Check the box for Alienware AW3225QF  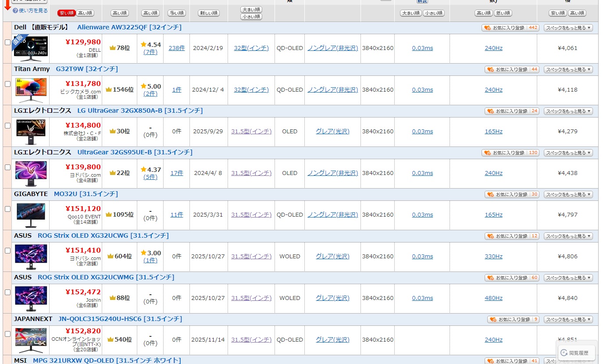(7, 42)
